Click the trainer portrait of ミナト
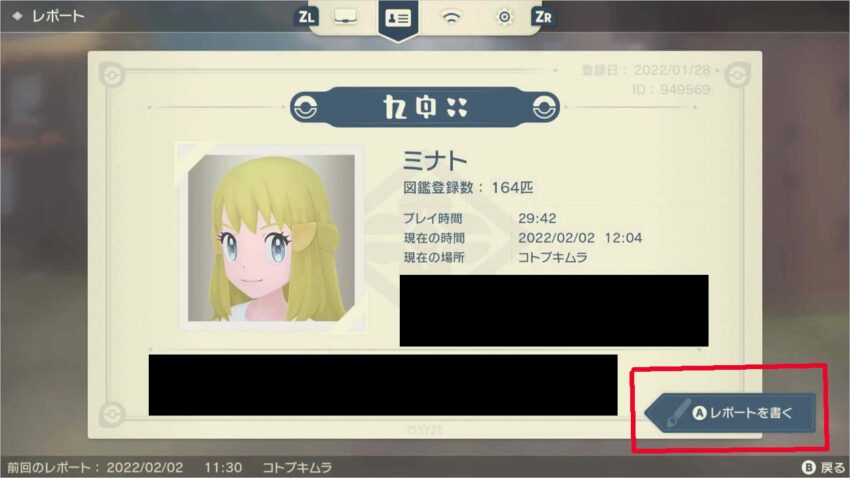Screen dimensions: 850x478 271,237
